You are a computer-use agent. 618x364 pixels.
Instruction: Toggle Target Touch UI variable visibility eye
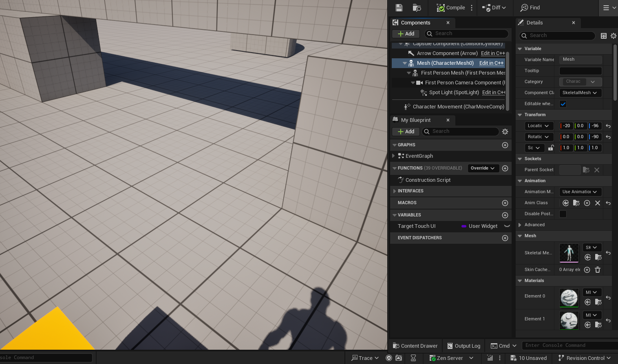507,226
